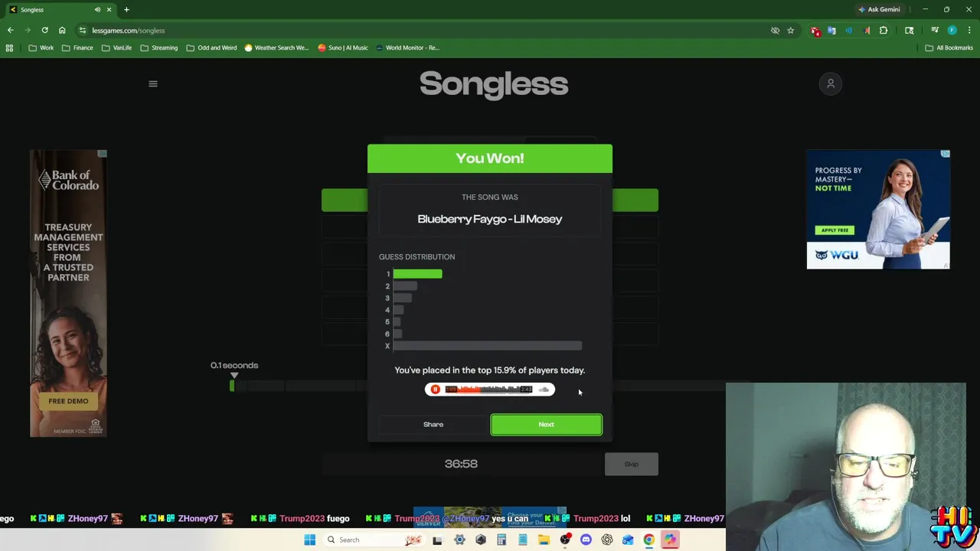Open the Chrome three-dot menu

click(x=969, y=31)
